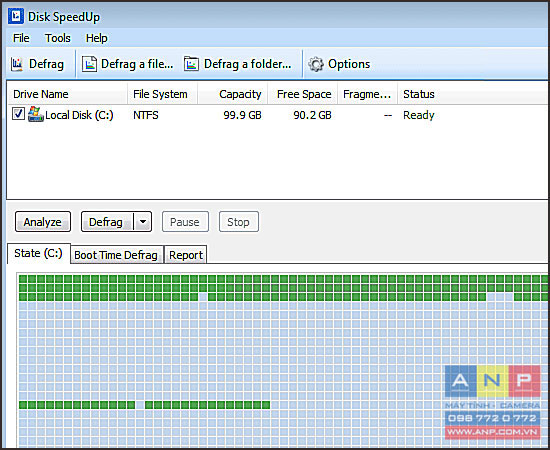Image resolution: width=550 pixels, height=450 pixels.
Task: Uncheck the Local Disk (C:) checkbox
Action: click(x=18, y=114)
